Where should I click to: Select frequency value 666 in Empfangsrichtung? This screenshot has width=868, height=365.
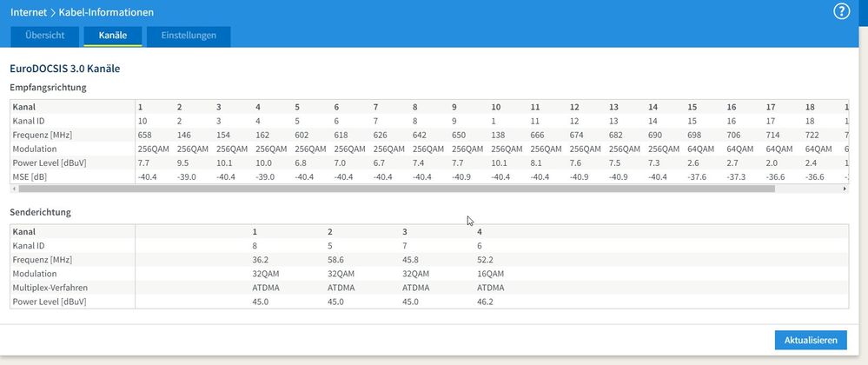click(x=537, y=135)
